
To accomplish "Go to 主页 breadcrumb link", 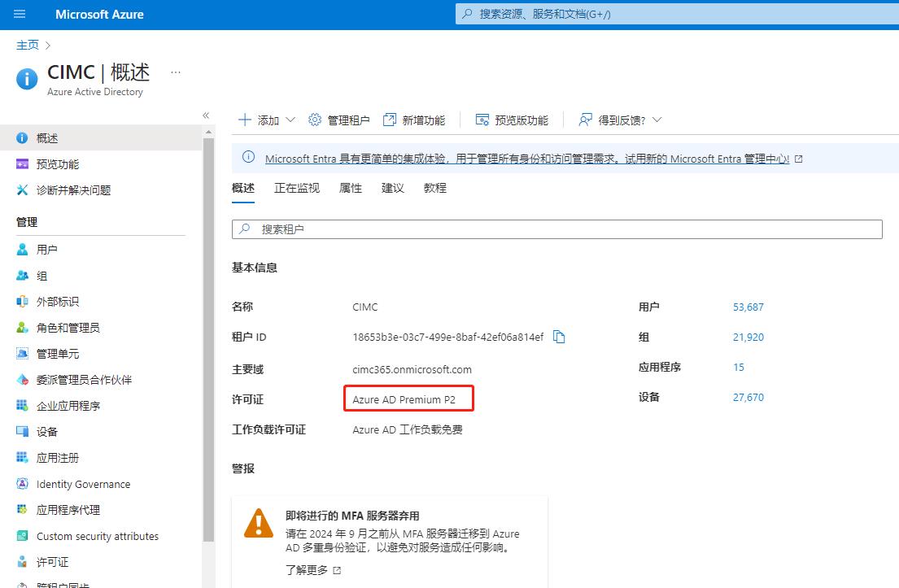I will [x=28, y=45].
